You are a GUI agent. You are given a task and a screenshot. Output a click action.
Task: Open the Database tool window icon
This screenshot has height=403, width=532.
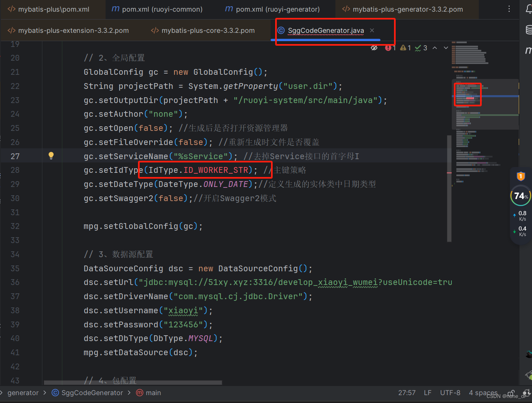(528, 30)
